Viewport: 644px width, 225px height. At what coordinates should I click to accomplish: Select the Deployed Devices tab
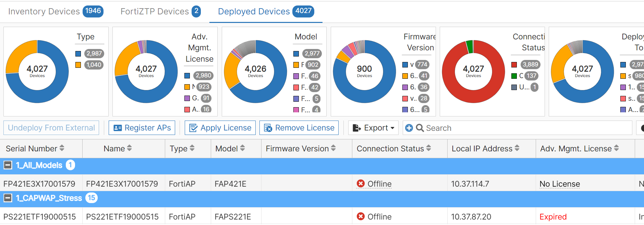(x=266, y=11)
